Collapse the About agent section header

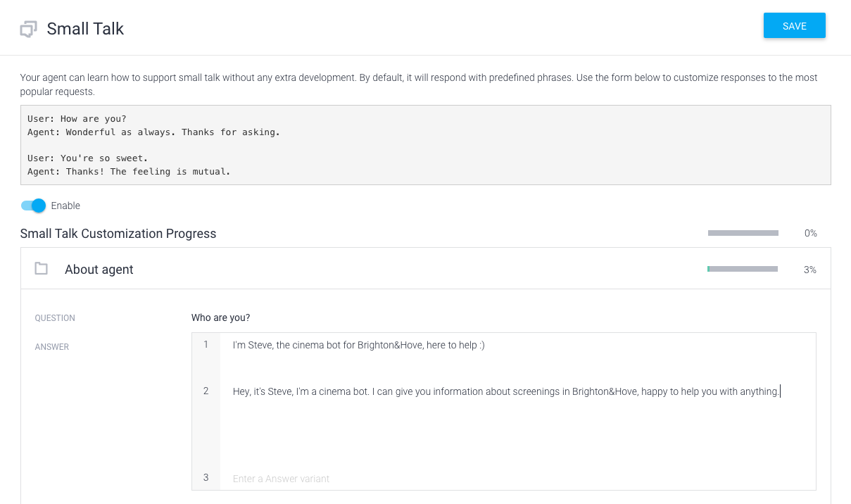(425, 269)
